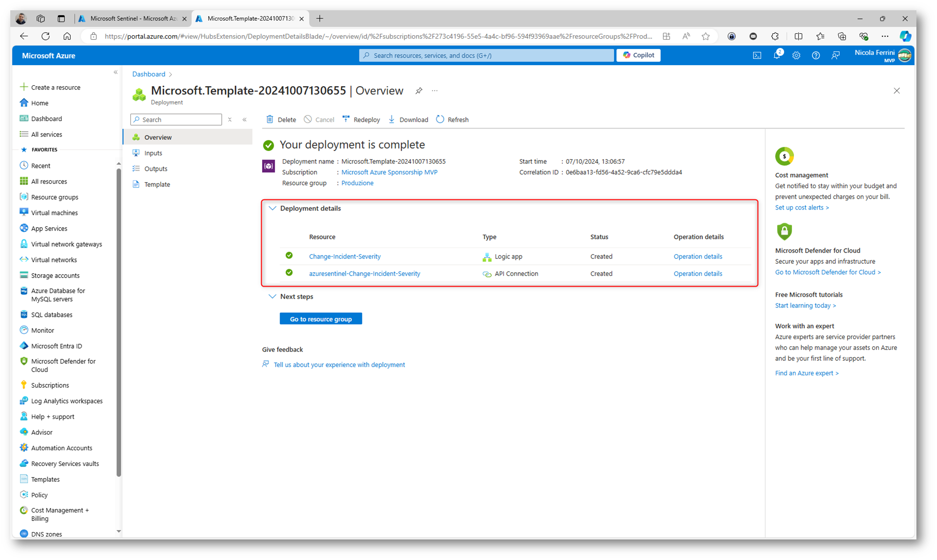Open Microsoft Azure Sponsorship MVP subscription
The height and width of the screenshot is (560, 937).
[x=389, y=172]
